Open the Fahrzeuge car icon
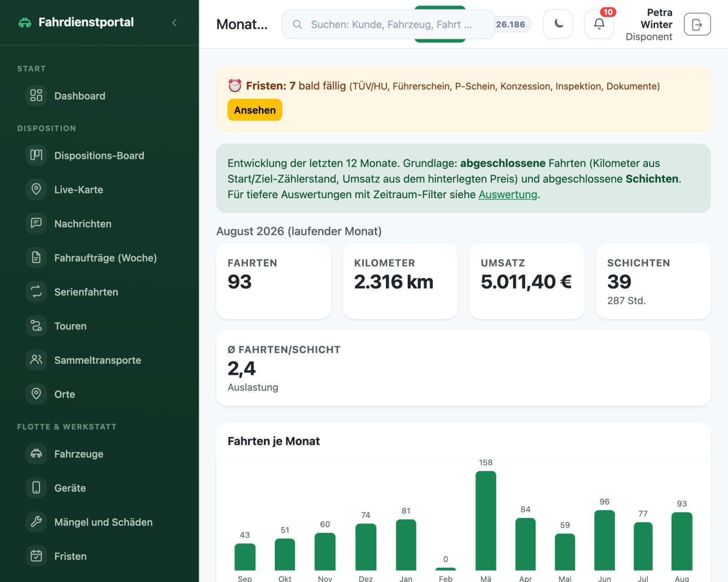Screen dimensions: 728x582 36,453
